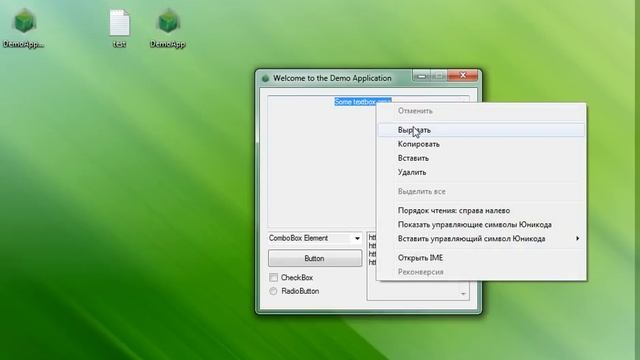Image resolution: width=640 pixels, height=360 pixels.
Task: Choose Вставить from the context menu
Action: (x=481, y=158)
